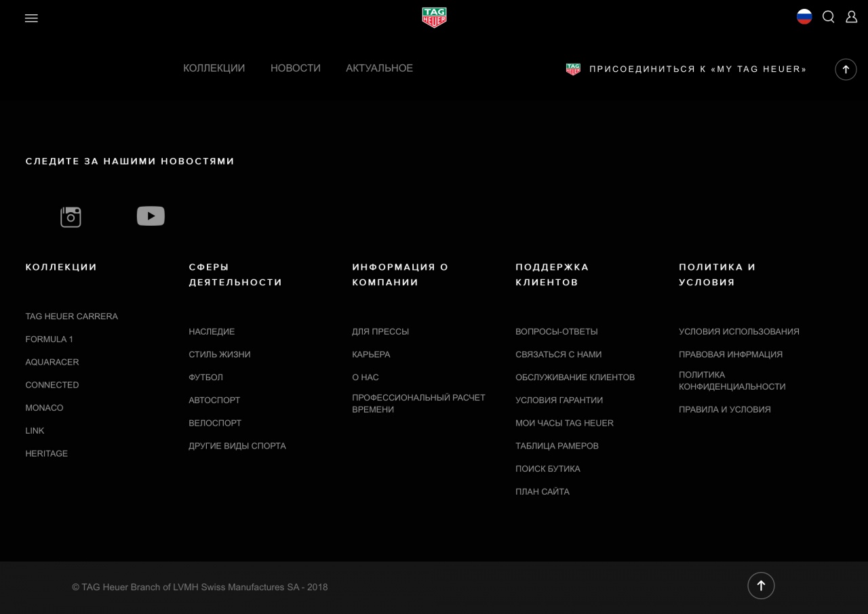Select the АКТУАЛЬНОЕ navigation tab
This screenshot has height=614, width=868.
click(x=379, y=68)
